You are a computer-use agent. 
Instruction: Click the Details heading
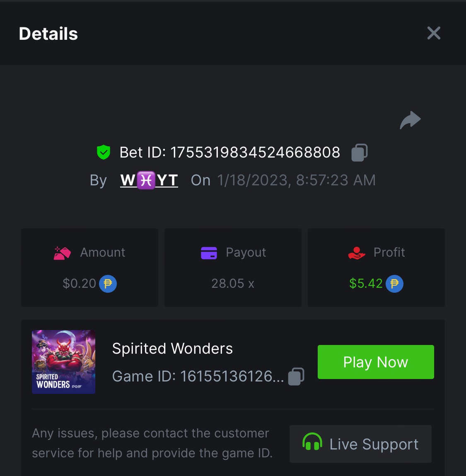(x=48, y=34)
